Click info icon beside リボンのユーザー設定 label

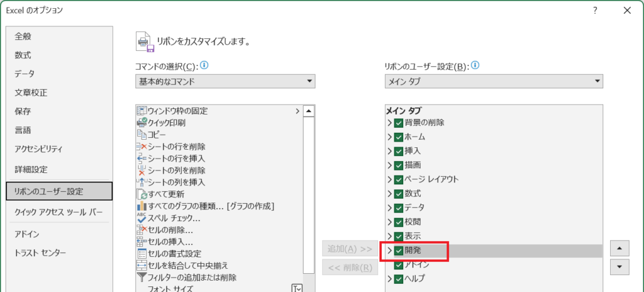[475, 65]
